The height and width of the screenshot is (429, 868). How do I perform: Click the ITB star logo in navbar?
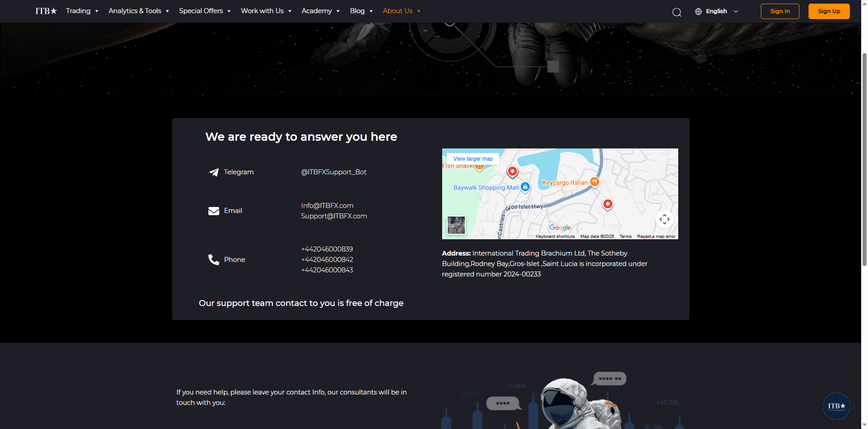(x=46, y=11)
